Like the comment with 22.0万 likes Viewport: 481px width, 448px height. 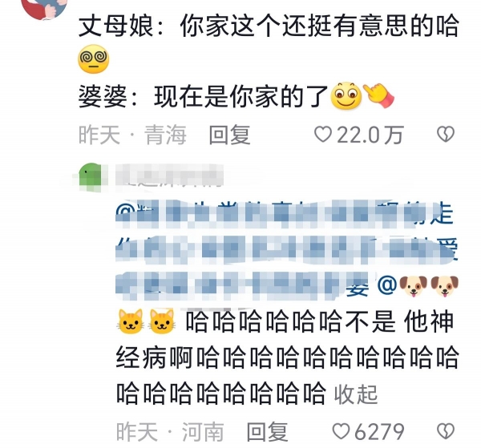[x=323, y=135]
